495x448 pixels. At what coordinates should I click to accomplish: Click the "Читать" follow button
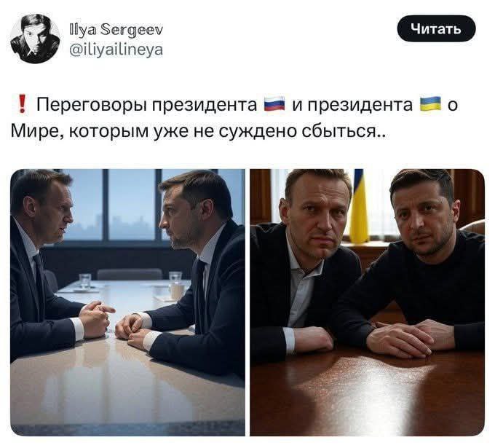pyautogui.click(x=436, y=28)
